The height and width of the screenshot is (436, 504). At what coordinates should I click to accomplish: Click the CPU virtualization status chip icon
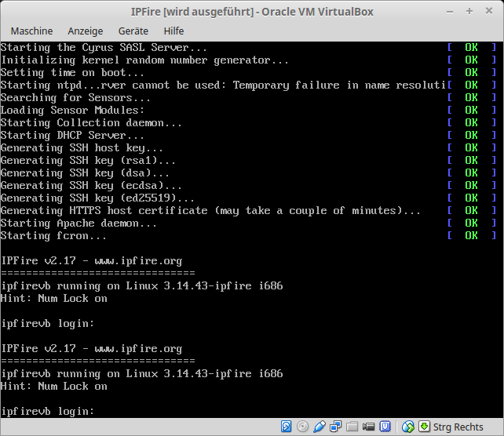pyautogui.click(x=385, y=427)
